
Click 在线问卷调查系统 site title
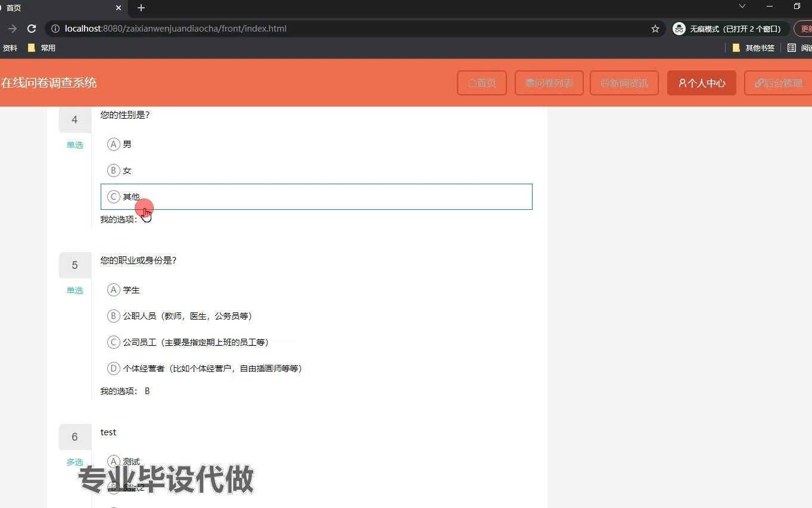point(49,83)
